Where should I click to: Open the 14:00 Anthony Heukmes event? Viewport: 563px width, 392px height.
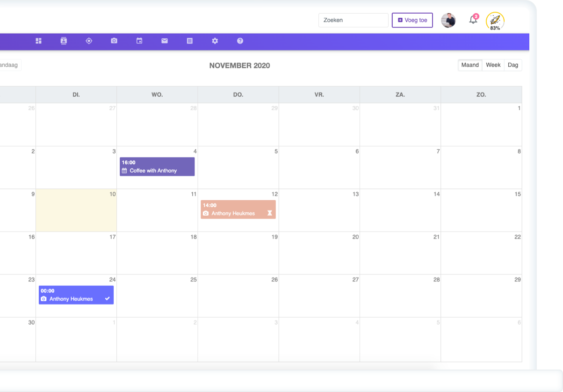[x=238, y=210]
